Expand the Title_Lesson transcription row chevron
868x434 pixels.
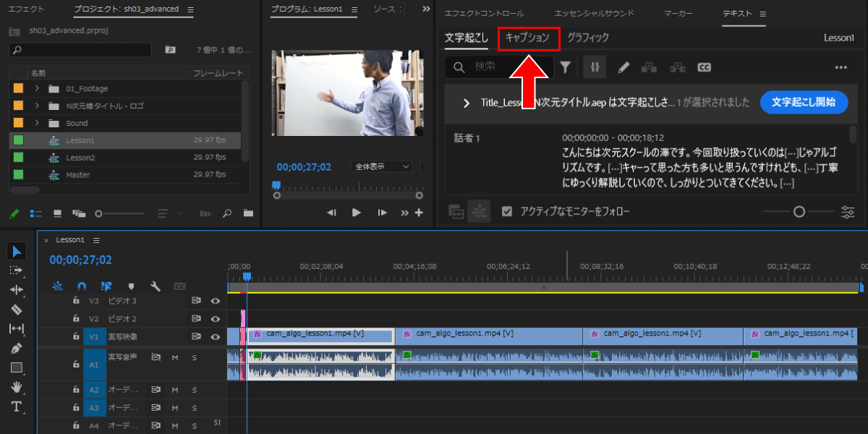point(467,103)
